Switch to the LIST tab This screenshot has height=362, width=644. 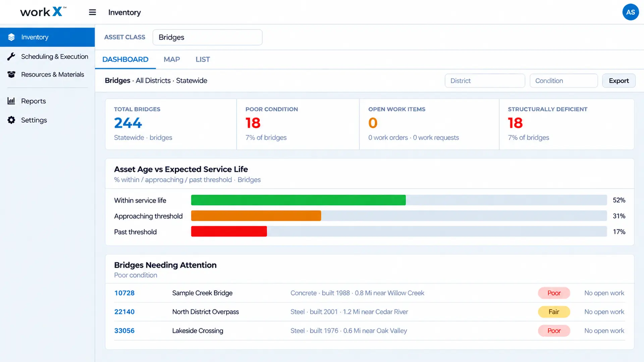(x=203, y=59)
